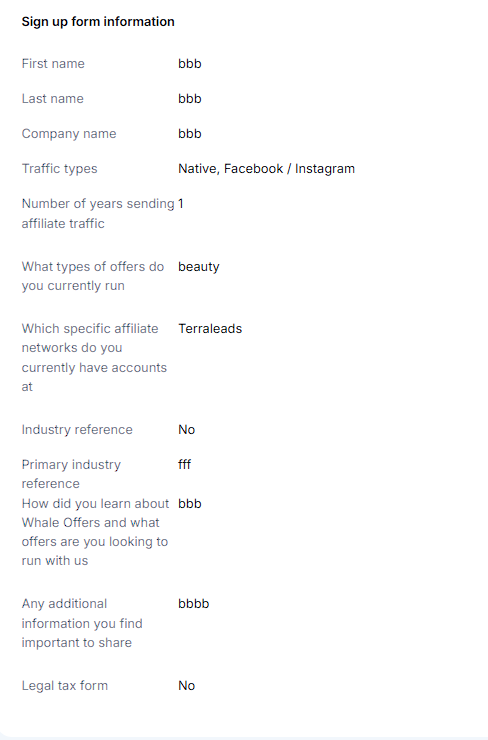Click the Which specific affiliate networks label
488x740 pixels.
click(x=94, y=357)
